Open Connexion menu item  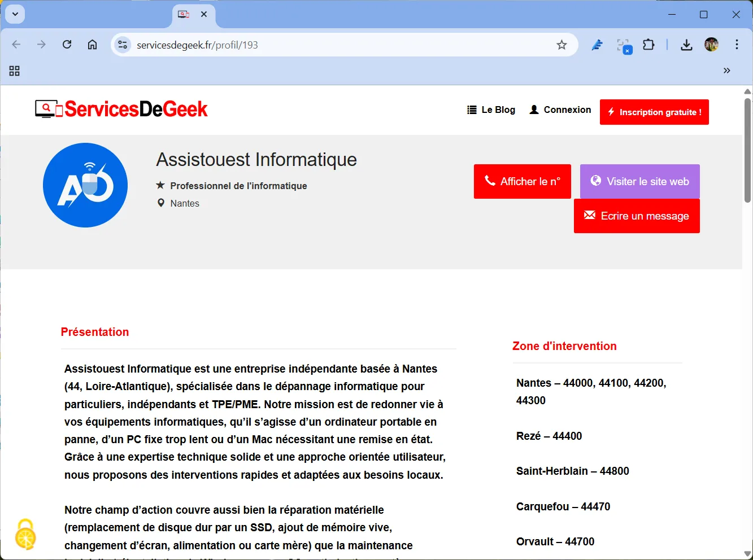[560, 110]
